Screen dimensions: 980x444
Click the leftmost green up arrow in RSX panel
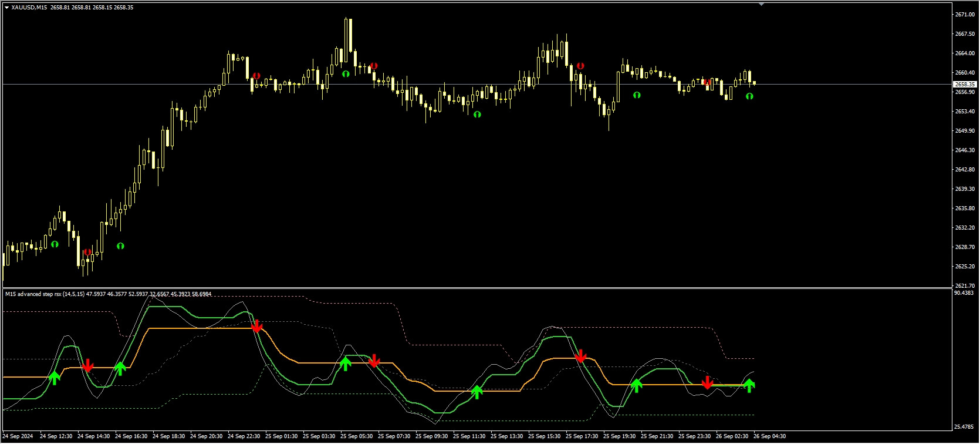[x=55, y=378]
